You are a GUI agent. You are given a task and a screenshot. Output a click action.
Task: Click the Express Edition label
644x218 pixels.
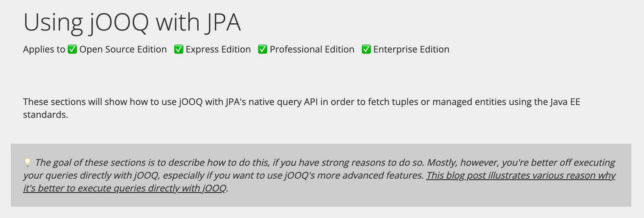218,50
